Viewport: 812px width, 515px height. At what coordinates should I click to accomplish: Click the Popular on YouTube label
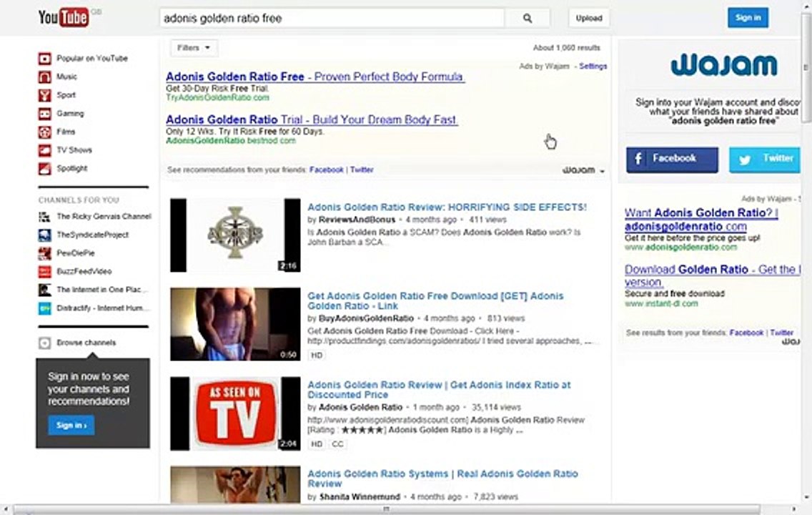(92, 59)
